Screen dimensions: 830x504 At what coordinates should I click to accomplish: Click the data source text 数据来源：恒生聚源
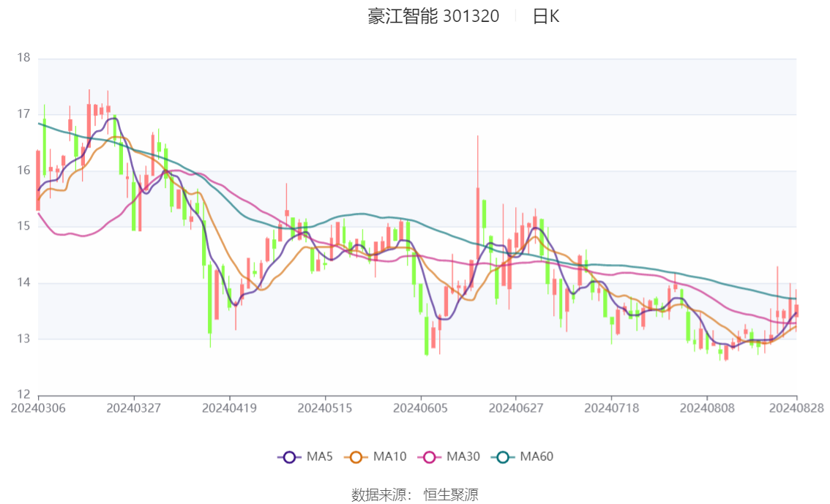415,495
